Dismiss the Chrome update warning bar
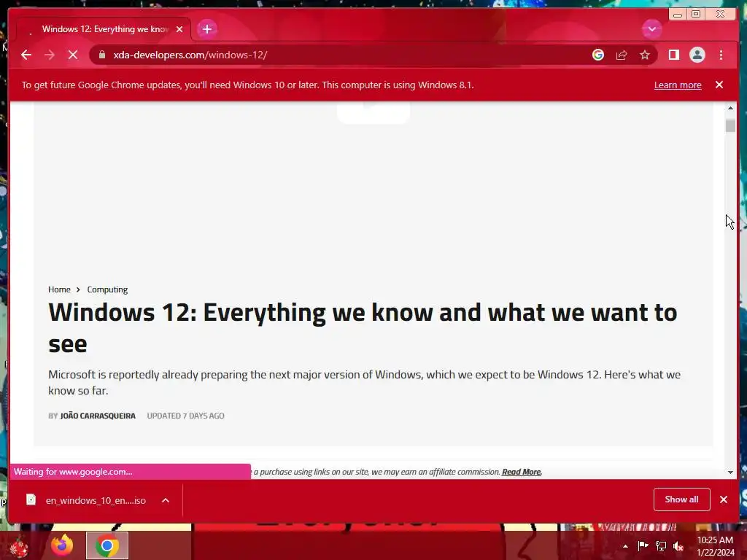Image resolution: width=747 pixels, height=560 pixels. pos(719,85)
